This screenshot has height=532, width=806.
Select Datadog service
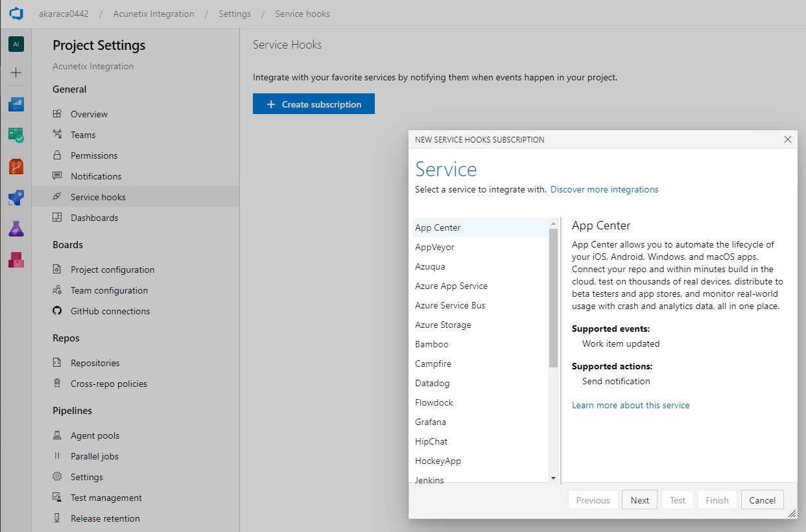pyautogui.click(x=480, y=383)
